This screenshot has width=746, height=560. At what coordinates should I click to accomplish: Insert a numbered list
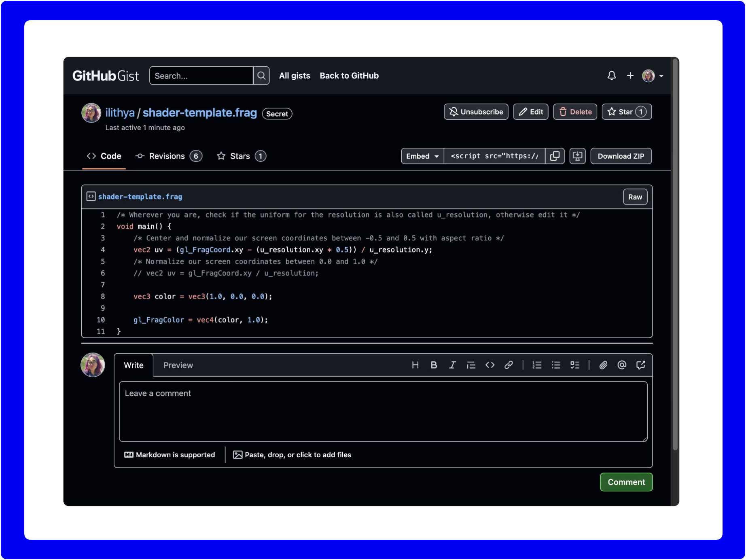537,365
